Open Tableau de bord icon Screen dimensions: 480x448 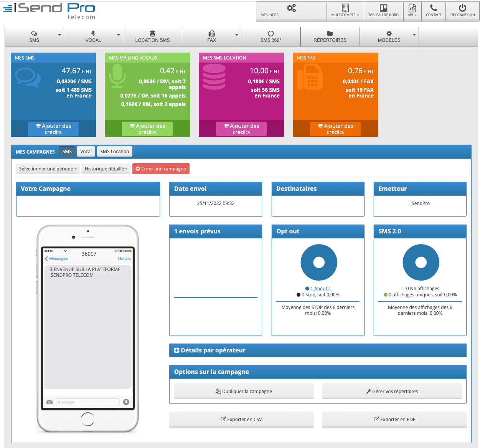tap(383, 8)
